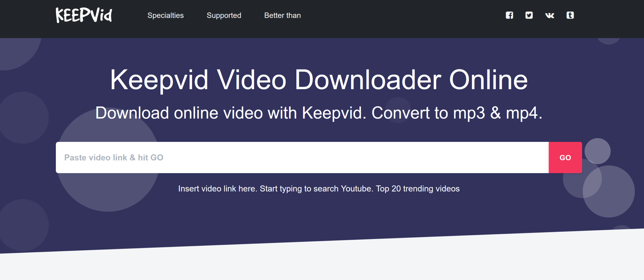
Task: Open the VK social icon
Action: (550, 16)
